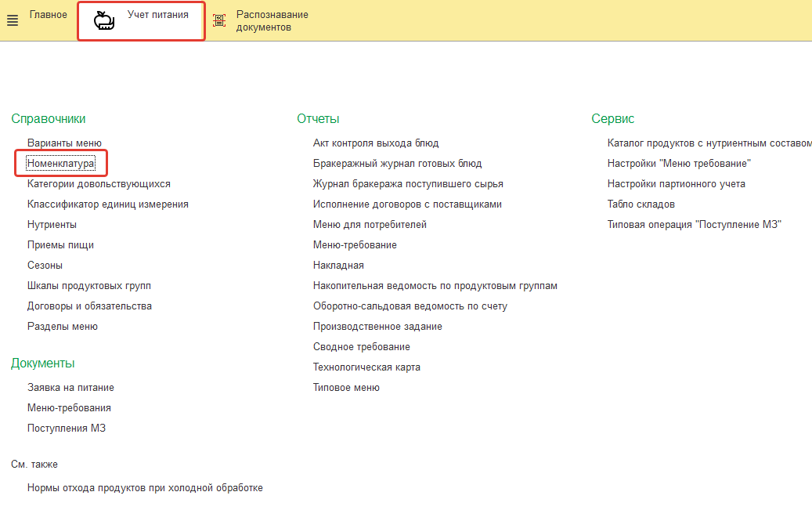The width and height of the screenshot is (812, 510).
Task: Open the Номенклатура catalog
Action: [61, 164]
